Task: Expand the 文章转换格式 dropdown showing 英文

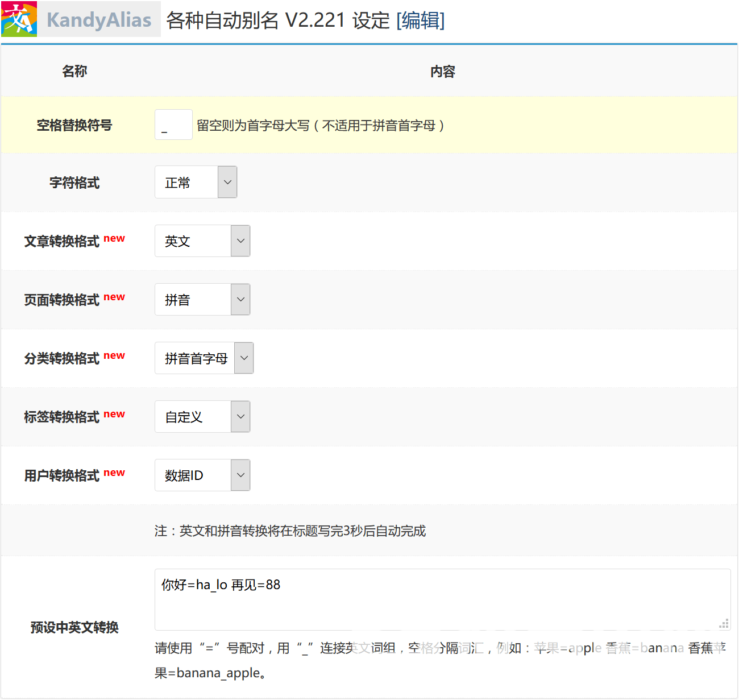Action: click(x=202, y=241)
